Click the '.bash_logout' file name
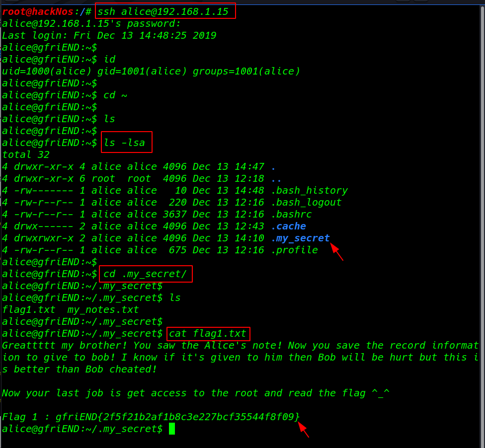 click(306, 202)
